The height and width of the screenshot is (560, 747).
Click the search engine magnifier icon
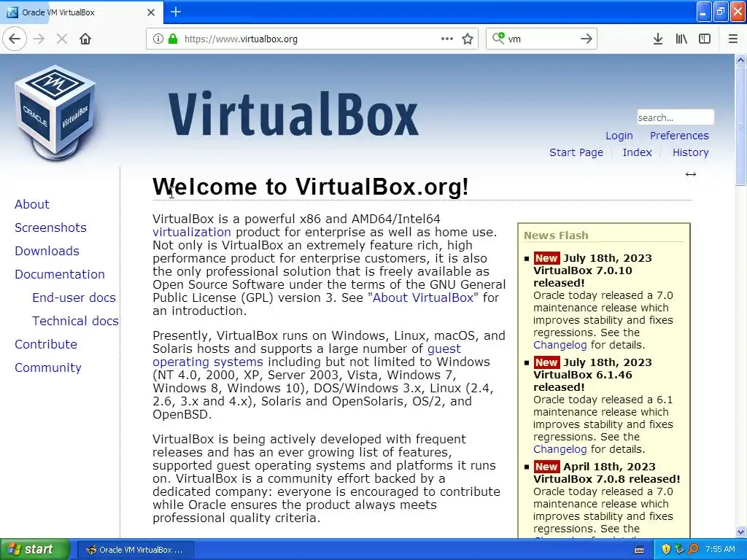pos(498,38)
